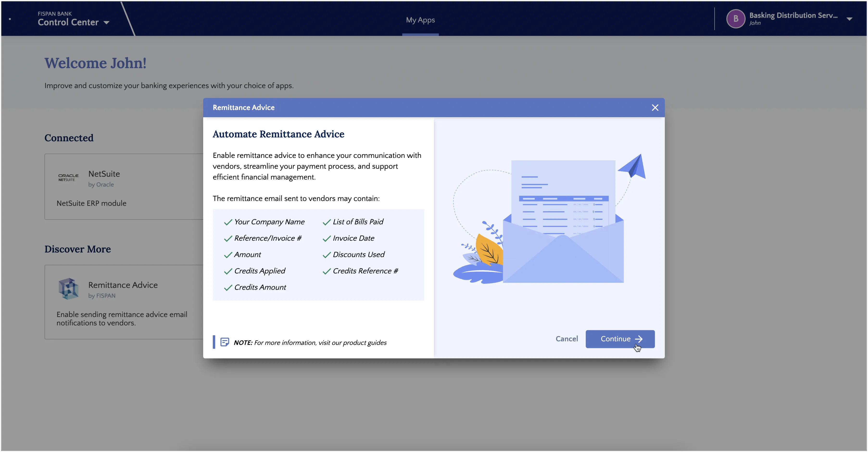This screenshot has height=452, width=868.
Task: Click the 'Discover More' section heading
Action: point(77,249)
